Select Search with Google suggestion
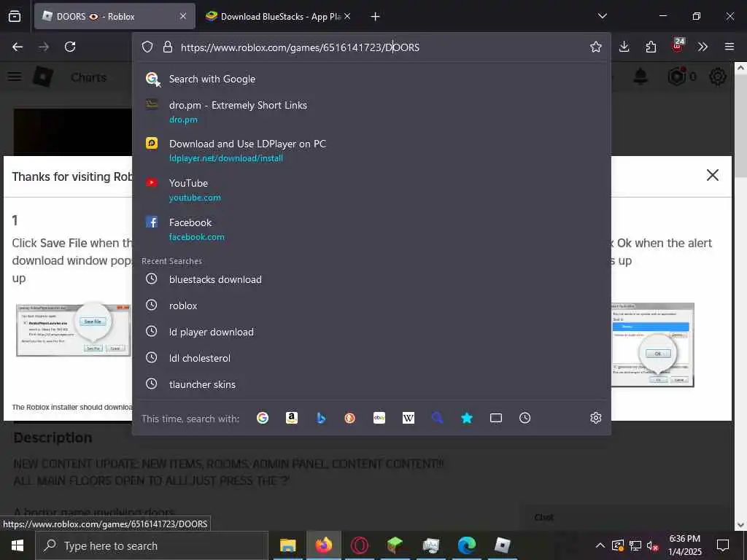 pyautogui.click(x=371, y=79)
